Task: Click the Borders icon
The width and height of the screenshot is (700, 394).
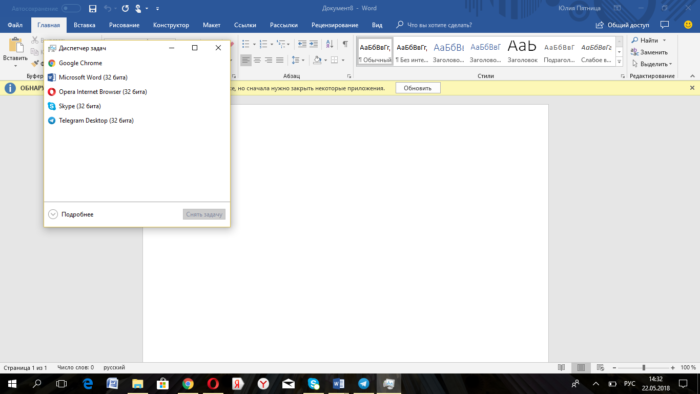Action: (x=334, y=60)
